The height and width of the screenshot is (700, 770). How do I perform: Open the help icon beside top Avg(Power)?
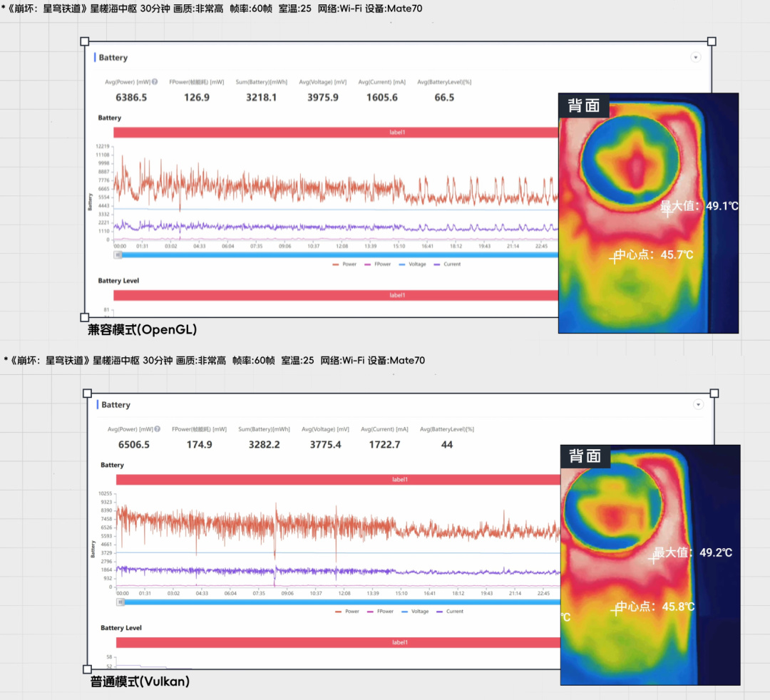[x=155, y=82]
